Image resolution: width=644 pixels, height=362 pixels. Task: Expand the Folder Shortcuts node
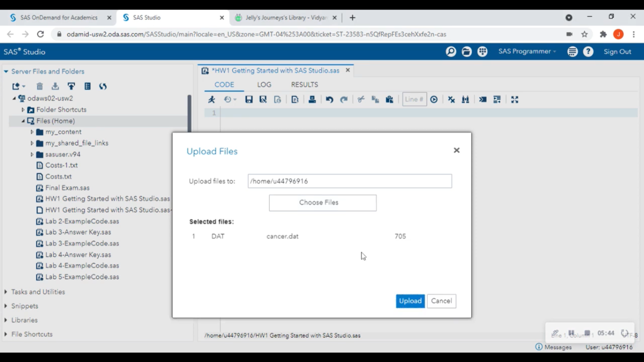coord(23,110)
